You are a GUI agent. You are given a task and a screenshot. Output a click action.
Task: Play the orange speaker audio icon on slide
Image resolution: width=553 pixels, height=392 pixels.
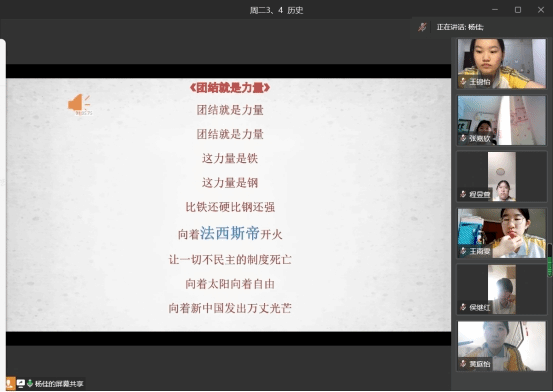79,103
